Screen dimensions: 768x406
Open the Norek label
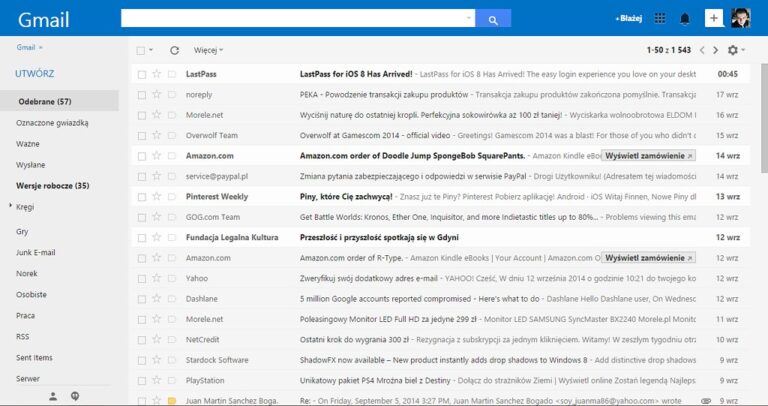click(x=26, y=274)
